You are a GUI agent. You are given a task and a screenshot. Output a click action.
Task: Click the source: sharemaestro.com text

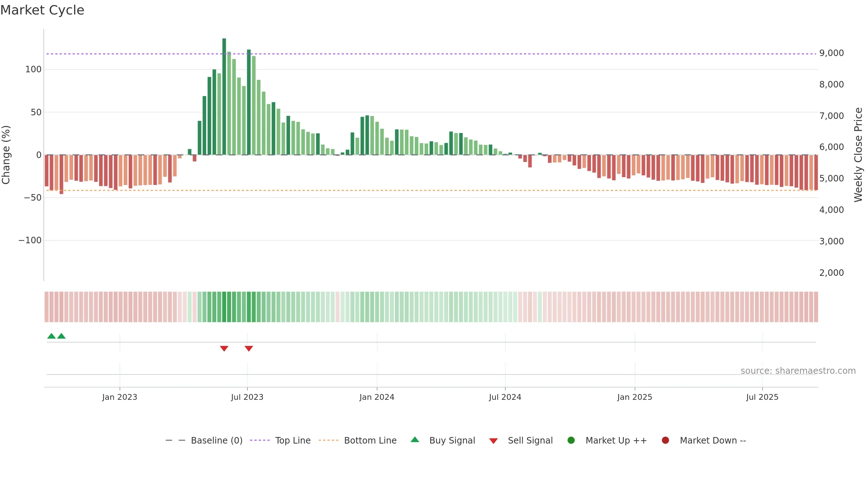tap(798, 371)
